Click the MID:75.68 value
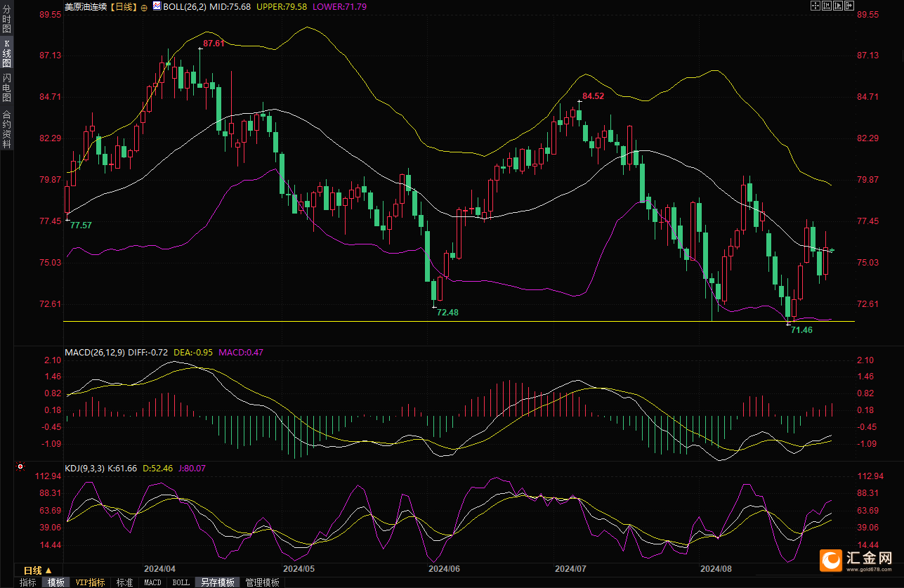 click(x=231, y=6)
